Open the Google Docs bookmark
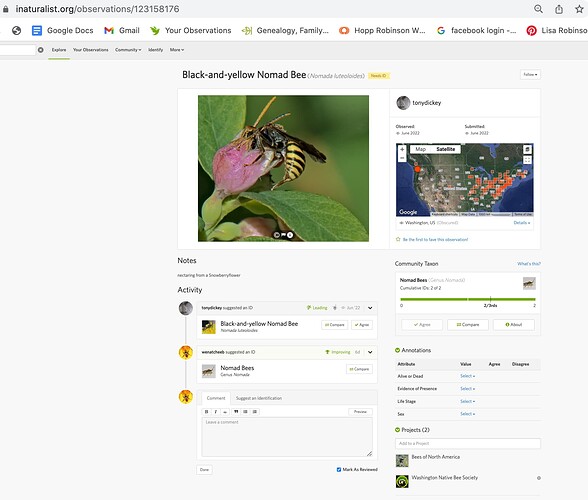The width and height of the screenshot is (588, 500). click(62, 30)
